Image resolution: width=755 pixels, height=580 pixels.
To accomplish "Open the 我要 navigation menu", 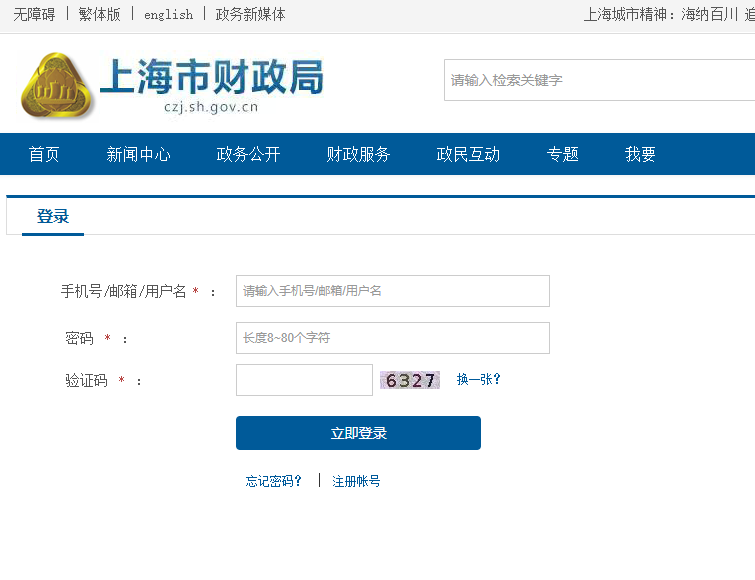I will (x=640, y=154).
